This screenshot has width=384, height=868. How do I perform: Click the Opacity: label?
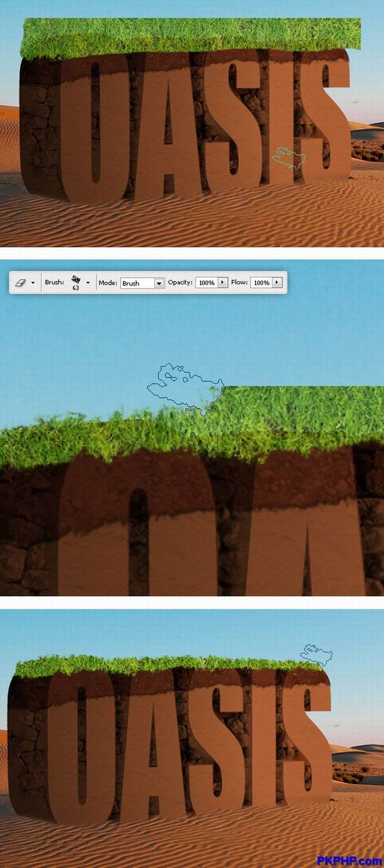click(180, 283)
